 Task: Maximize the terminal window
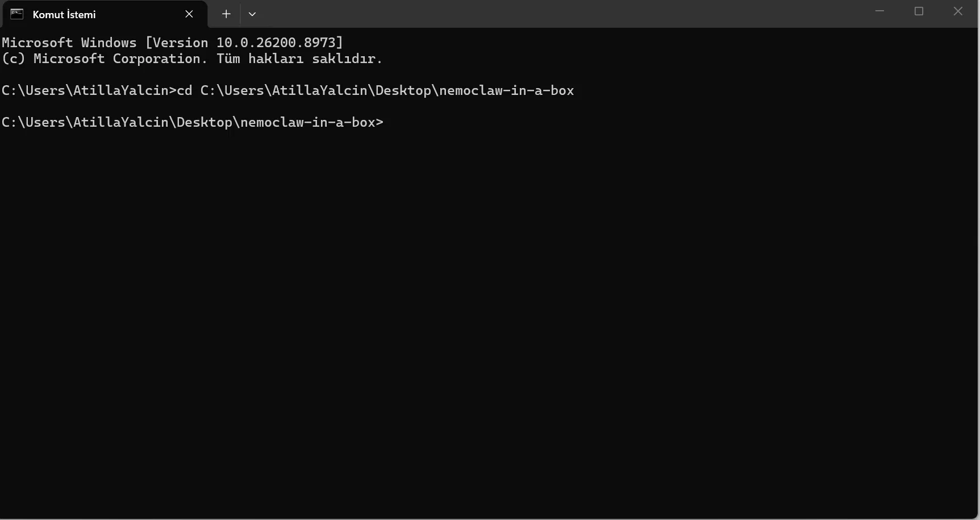coord(919,11)
